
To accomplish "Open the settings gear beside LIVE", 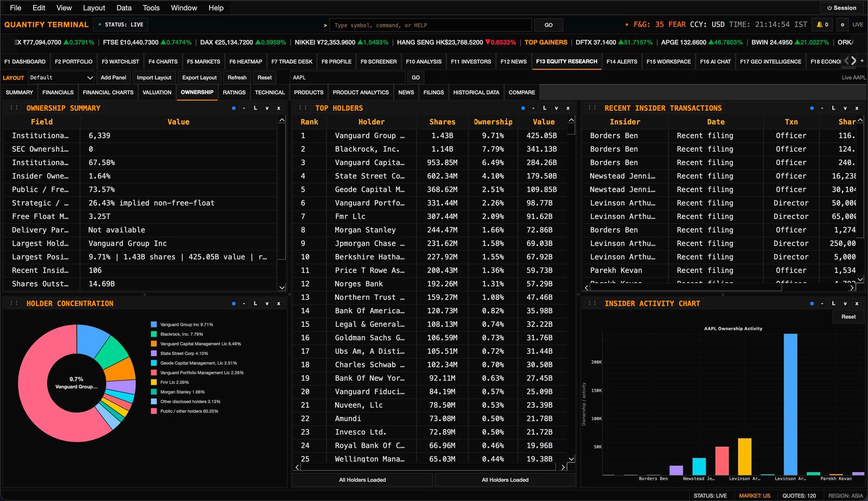I will (843, 24).
